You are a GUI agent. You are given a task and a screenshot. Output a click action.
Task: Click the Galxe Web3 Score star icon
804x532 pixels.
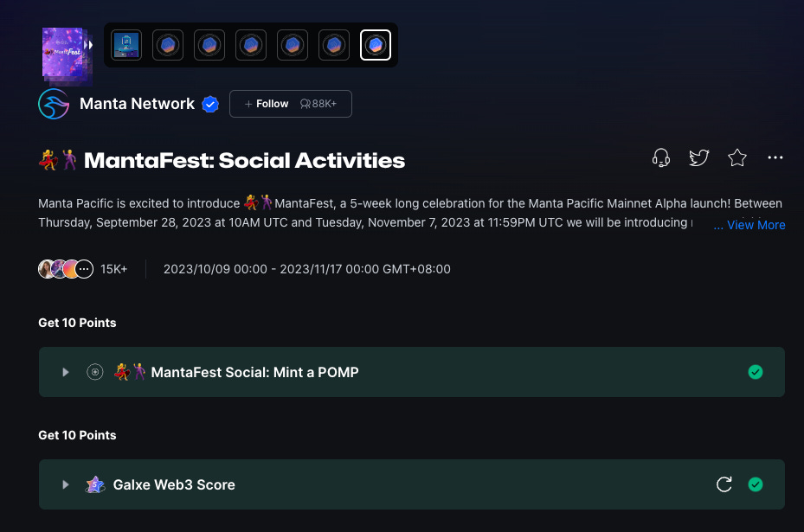coord(95,484)
